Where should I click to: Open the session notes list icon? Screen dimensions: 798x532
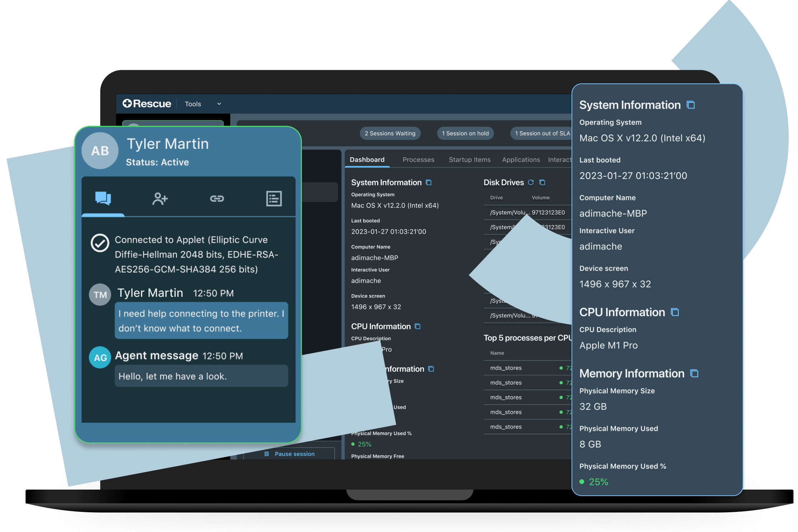[274, 198]
